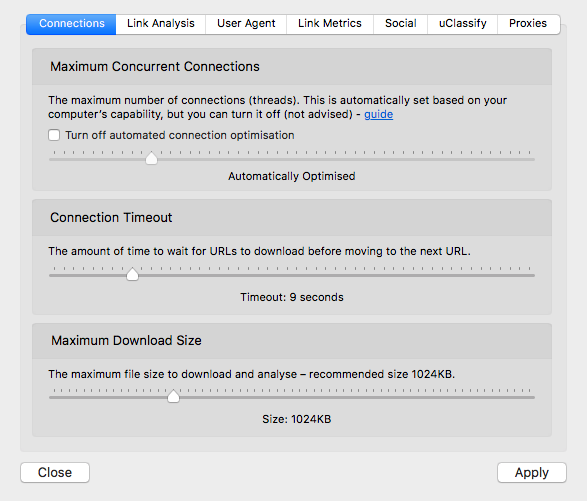Click the 'Maximum Download Size' heading
Screen dimensions: 587x501
tap(126, 340)
